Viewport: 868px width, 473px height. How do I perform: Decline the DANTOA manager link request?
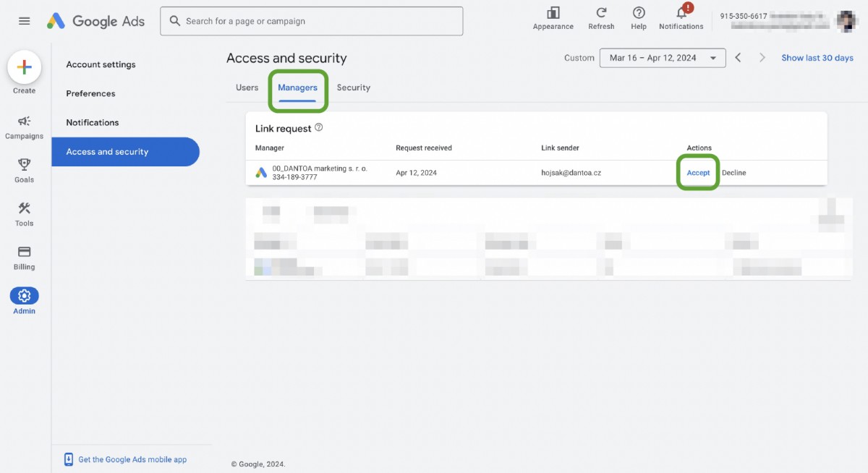(733, 173)
